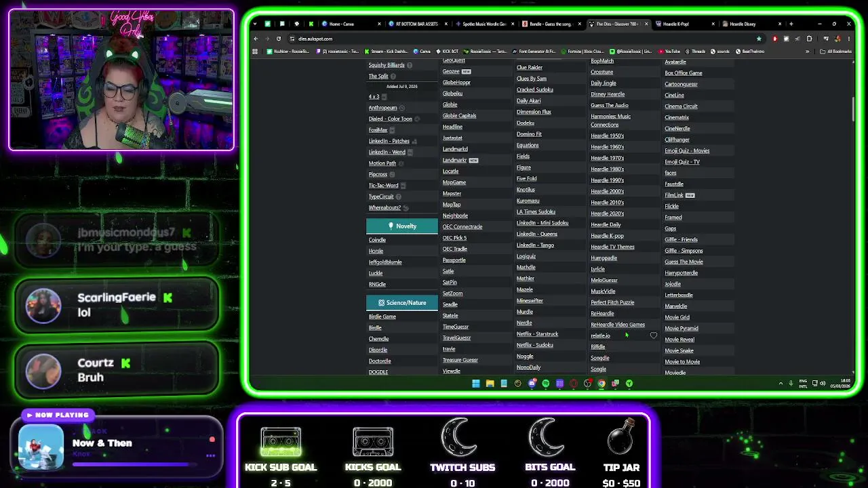Click the Now & Then album thumbnail
868x488 pixels.
41,447
